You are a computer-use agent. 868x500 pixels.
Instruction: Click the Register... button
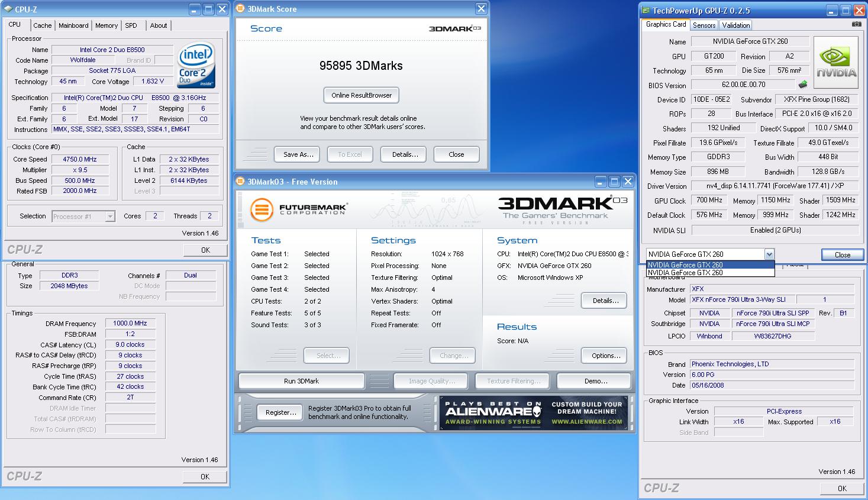[x=280, y=412]
